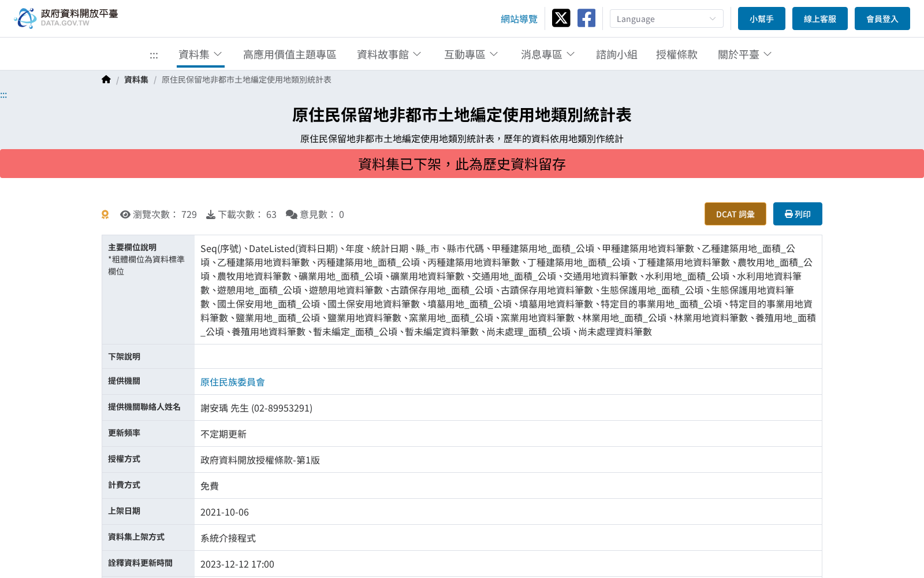Click the 線上客服 button
The width and height of the screenshot is (924, 578).
820,18
